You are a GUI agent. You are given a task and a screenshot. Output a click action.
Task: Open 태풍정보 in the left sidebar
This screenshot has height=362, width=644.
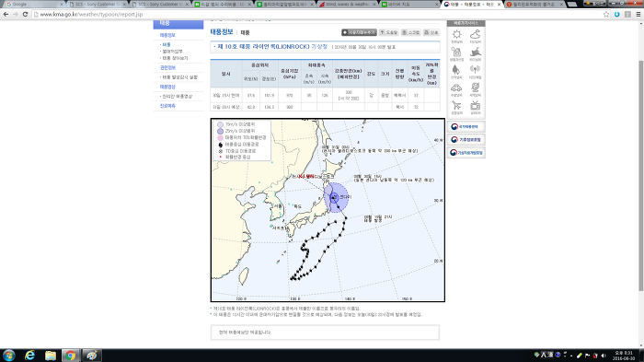(x=167, y=35)
